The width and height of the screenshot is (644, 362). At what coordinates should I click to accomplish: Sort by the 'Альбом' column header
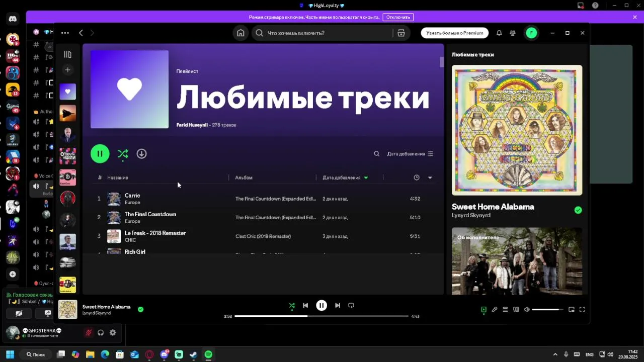244,177
